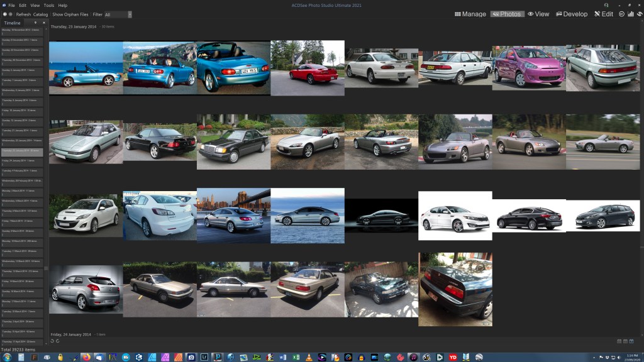
Task: Click the 365 sync icon at top right
Action: pyautogui.click(x=621, y=14)
